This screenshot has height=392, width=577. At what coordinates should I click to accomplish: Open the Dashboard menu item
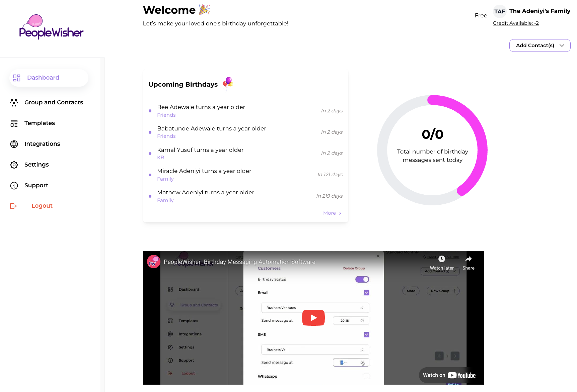(x=49, y=78)
